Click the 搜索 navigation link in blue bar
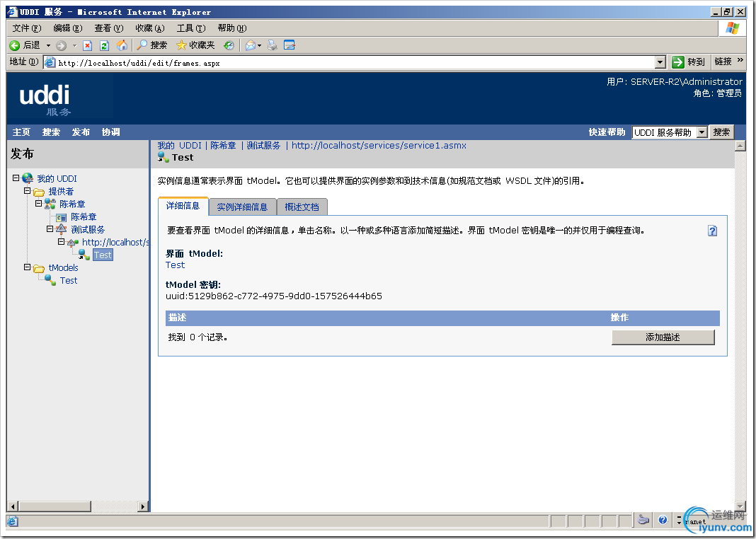The image size is (756, 539). 51,132
